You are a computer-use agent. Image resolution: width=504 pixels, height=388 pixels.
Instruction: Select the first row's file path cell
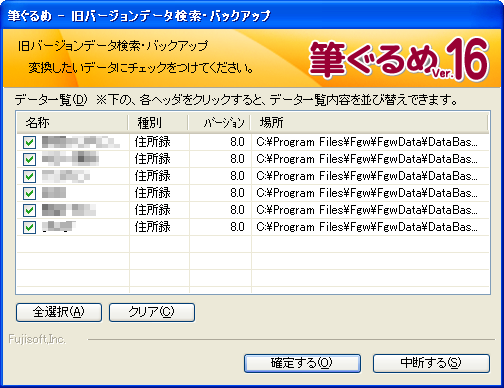(x=367, y=142)
